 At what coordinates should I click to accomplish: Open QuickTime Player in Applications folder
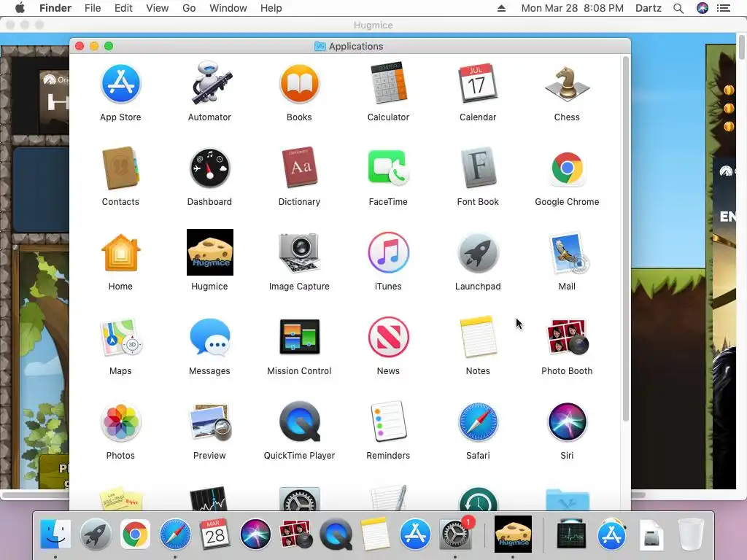click(x=300, y=421)
